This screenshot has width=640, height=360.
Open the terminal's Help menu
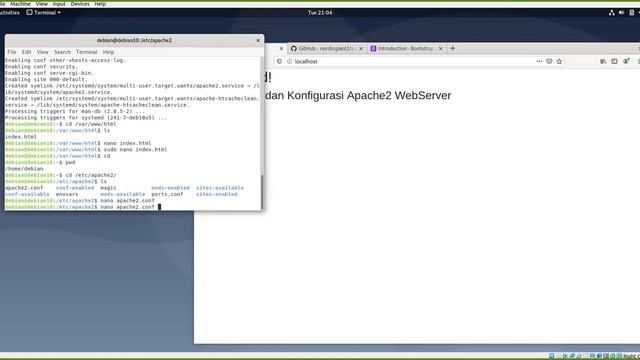pyautogui.click(x=108, y=52)
